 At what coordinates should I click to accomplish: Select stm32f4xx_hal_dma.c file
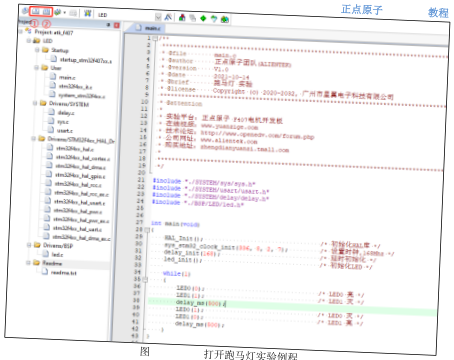pos(81,167)
